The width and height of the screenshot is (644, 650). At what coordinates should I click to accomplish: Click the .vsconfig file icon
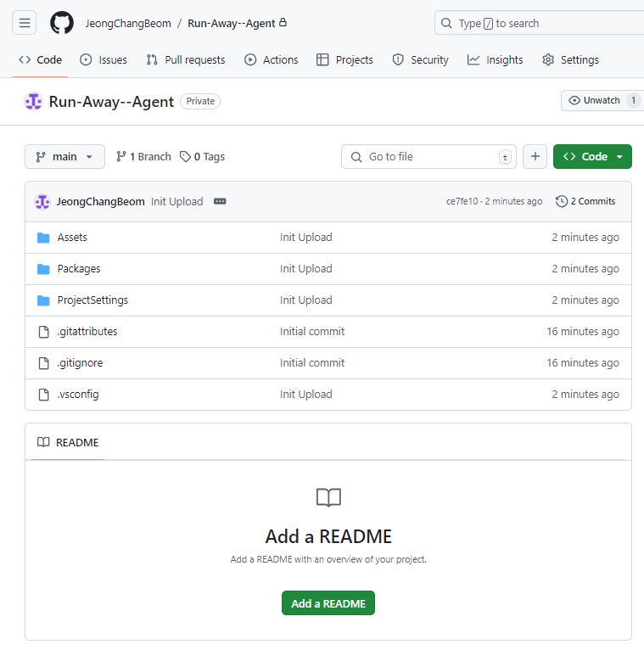click(x=43, y=395)
